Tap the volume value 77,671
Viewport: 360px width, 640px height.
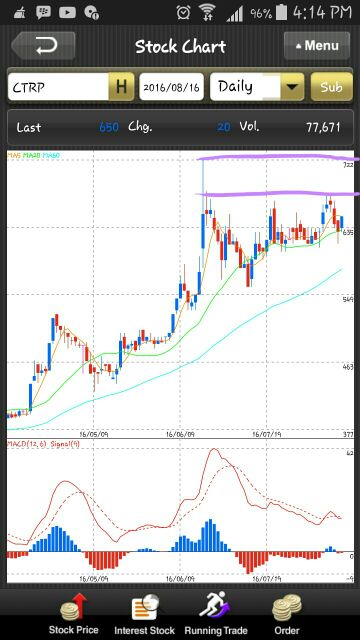pyautogui.click(x=323, y=127)
